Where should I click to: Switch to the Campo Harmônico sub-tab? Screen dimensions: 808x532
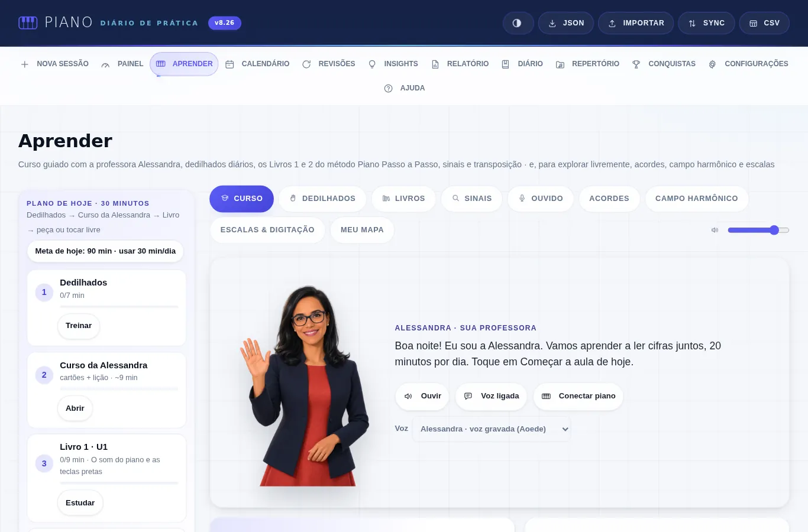point(697,199)
